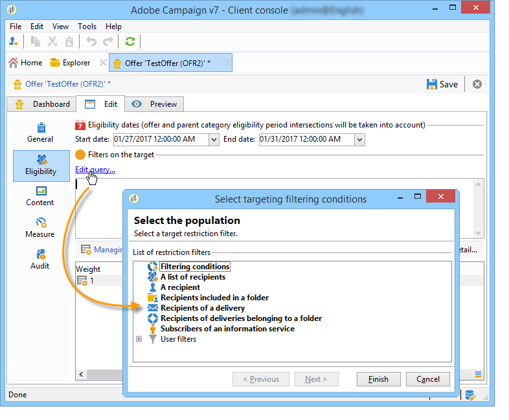Select A recipient filter
This screenshot has width=509, height=420.
point(180,287)
